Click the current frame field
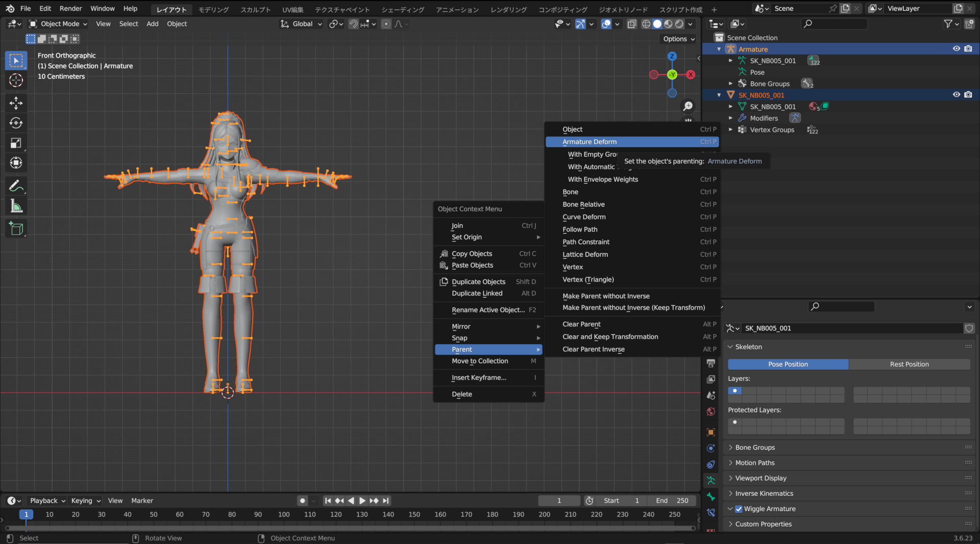The image size is (980, 544). coord(559,501)
